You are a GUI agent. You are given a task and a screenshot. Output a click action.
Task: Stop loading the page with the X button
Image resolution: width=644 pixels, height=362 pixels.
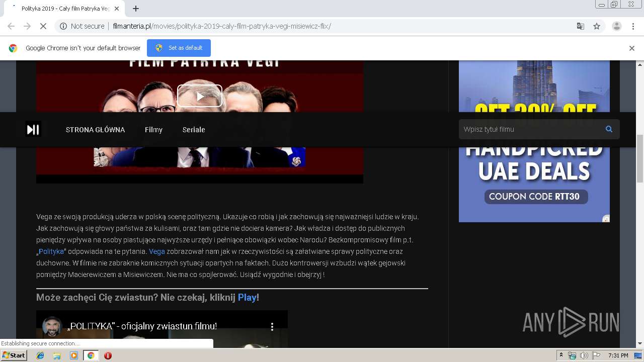[x=43, y=26]
